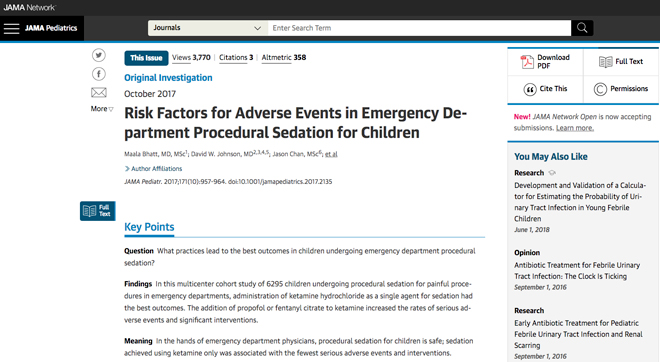Click the magnifying glass search button
Viewport: 660px width, 362px height.
pos(582,28)
